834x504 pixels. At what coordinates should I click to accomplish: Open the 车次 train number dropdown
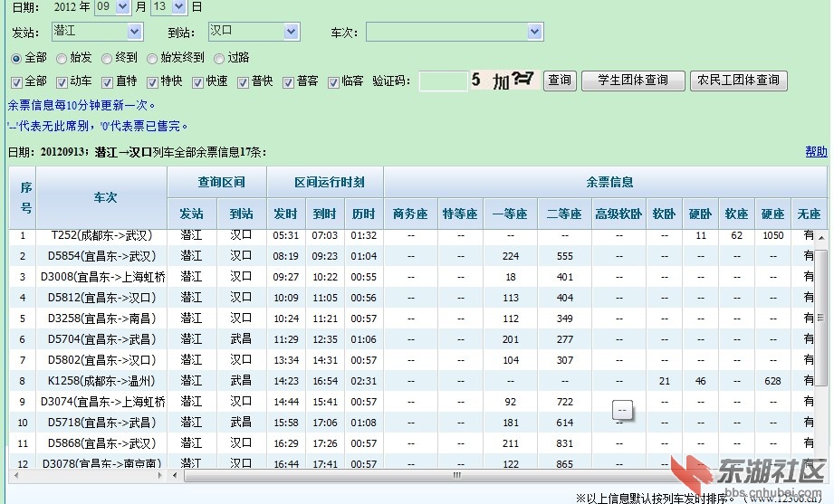click(455, 32)
